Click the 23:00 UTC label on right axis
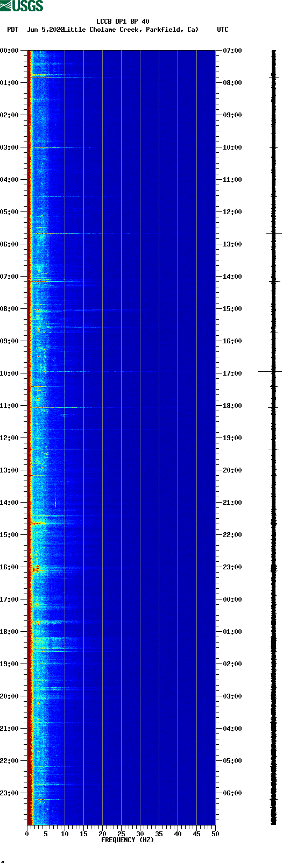Screen dimensions: 297x868 [232, 567]
